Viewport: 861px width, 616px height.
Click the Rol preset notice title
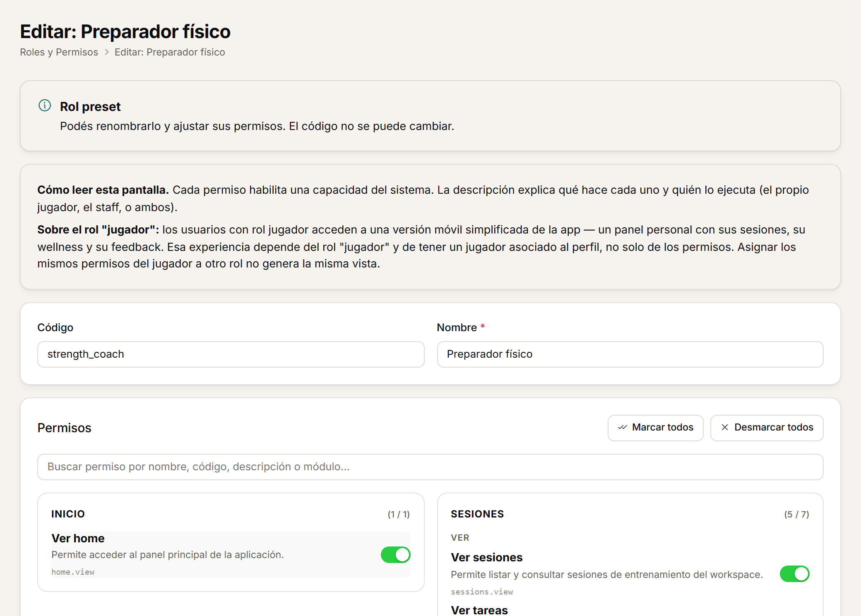(x=90, y=106)
